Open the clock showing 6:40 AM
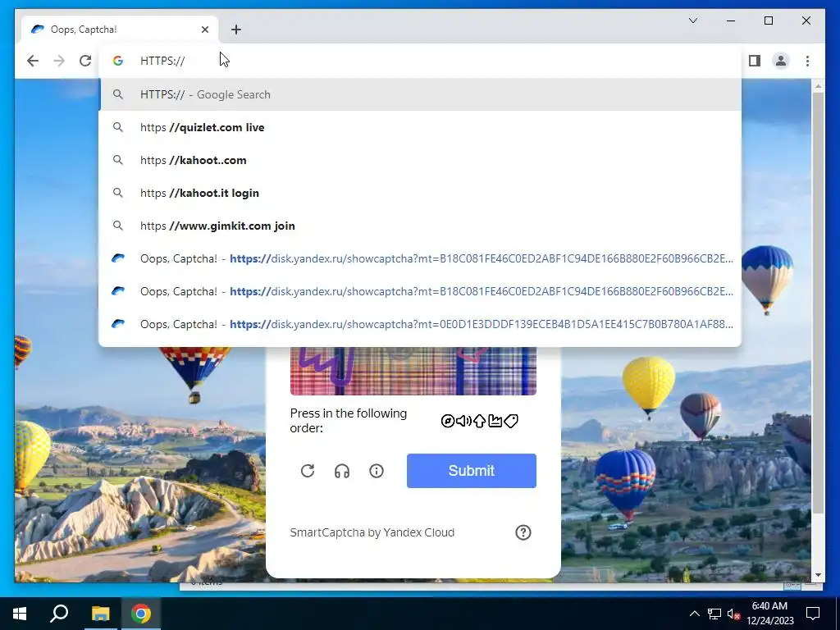840x630 pixels. (769, 614)
